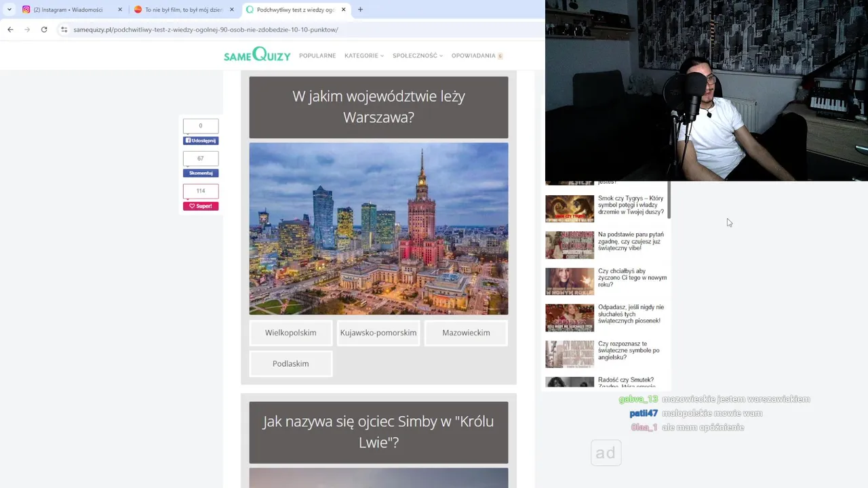Screen dimensions: 868x488
Task: Click gabva_13 chat username
Action: click(x=638, y=399)
